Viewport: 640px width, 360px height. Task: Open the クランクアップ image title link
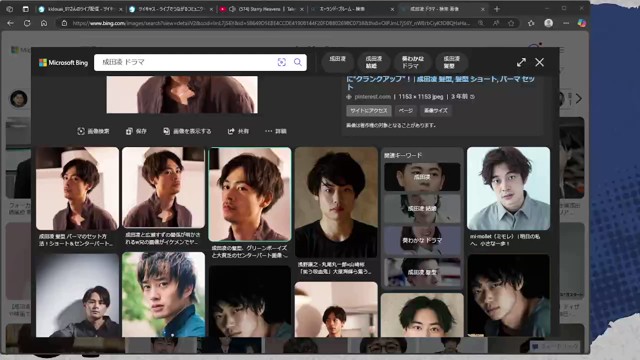click(x=440, y=82)
